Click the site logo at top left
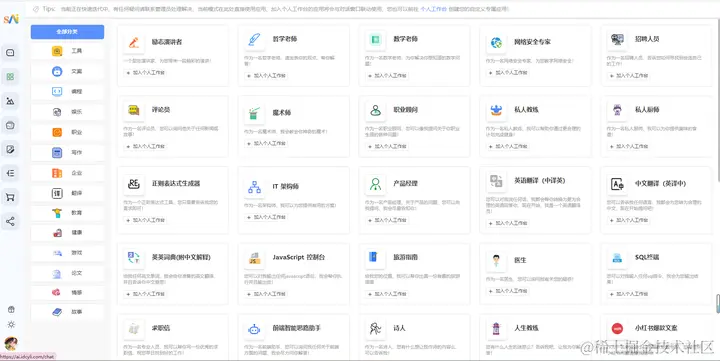 (11, 19)
